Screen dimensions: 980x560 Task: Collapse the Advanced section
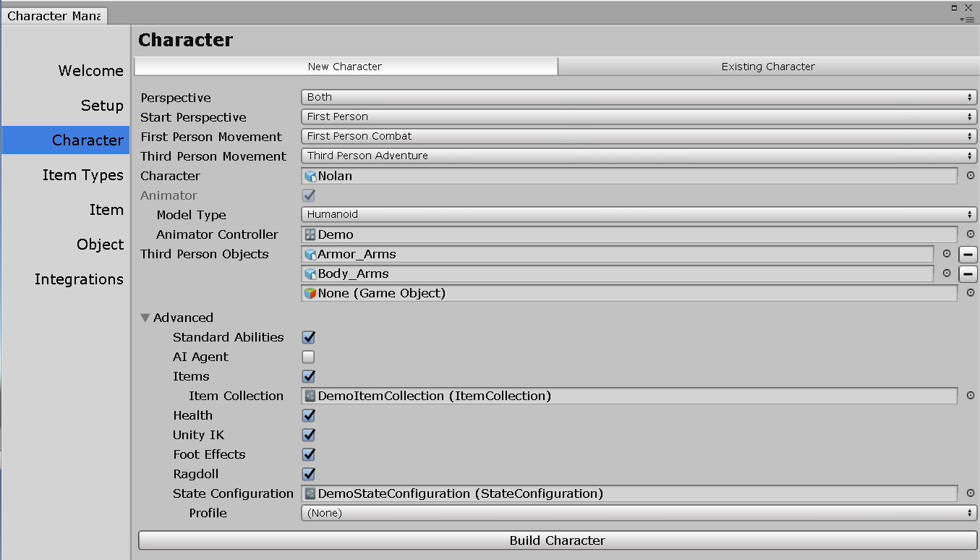145,318
